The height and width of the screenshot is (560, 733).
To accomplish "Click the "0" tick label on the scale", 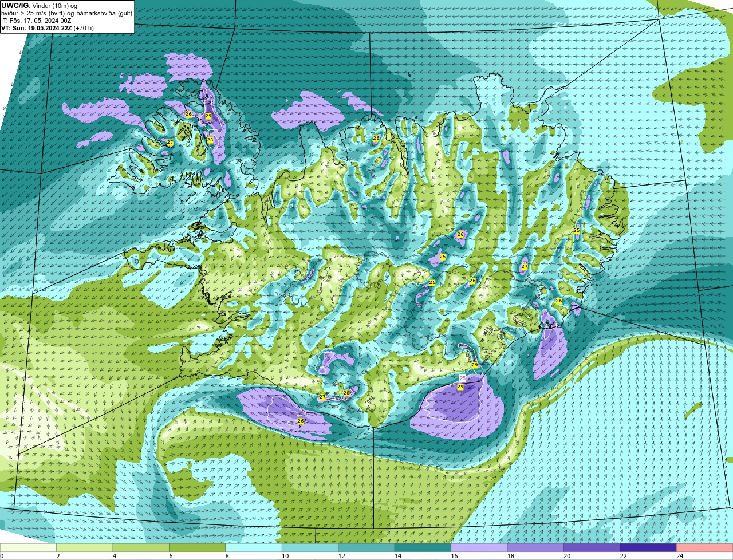I will (x=2, y=556).
